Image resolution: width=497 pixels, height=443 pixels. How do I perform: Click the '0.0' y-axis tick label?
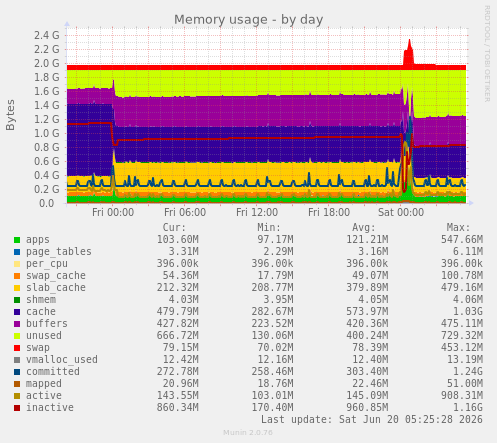[x=47, y=203]
